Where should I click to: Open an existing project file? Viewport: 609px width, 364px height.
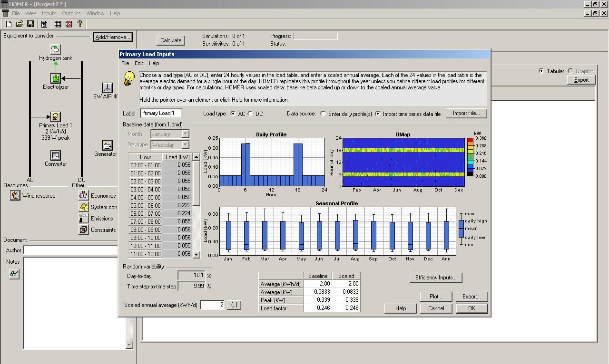point(20,24)
